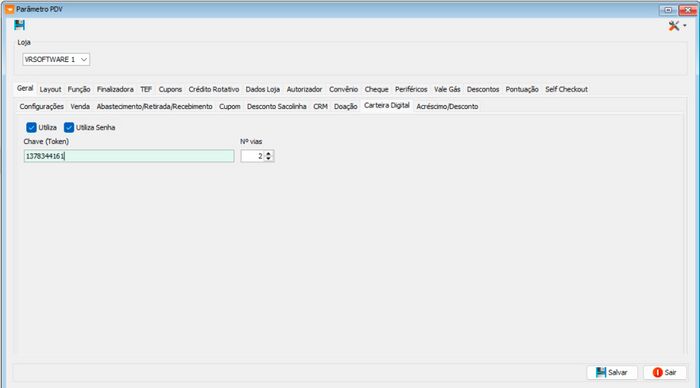
Task: Select the CRM sub-tab
Action: coord(320,106)
